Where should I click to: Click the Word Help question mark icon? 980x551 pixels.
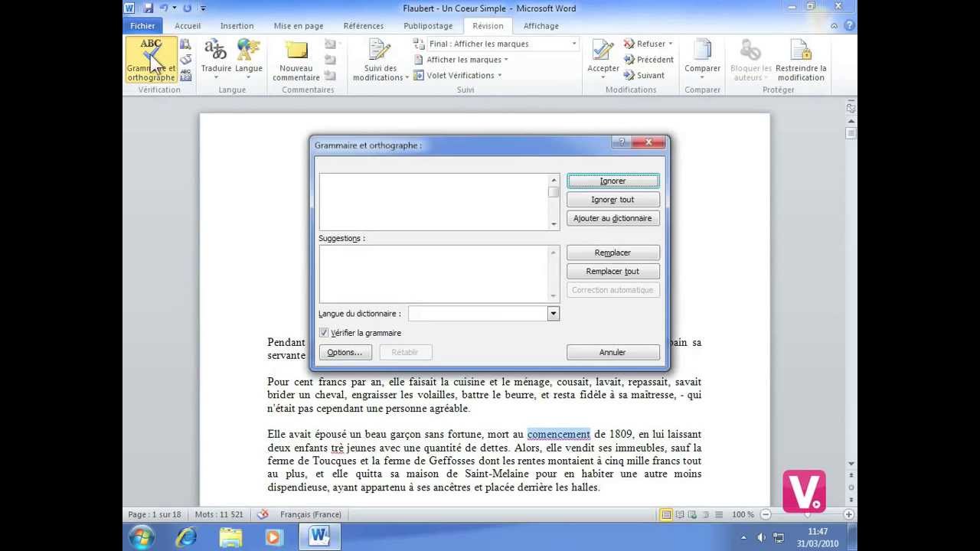pyautogui.click(x=849, y=26)
